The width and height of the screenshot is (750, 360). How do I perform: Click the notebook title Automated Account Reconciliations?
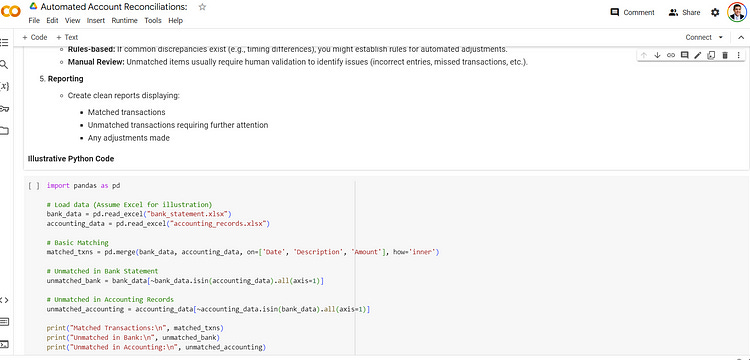[x=114, y=7]
